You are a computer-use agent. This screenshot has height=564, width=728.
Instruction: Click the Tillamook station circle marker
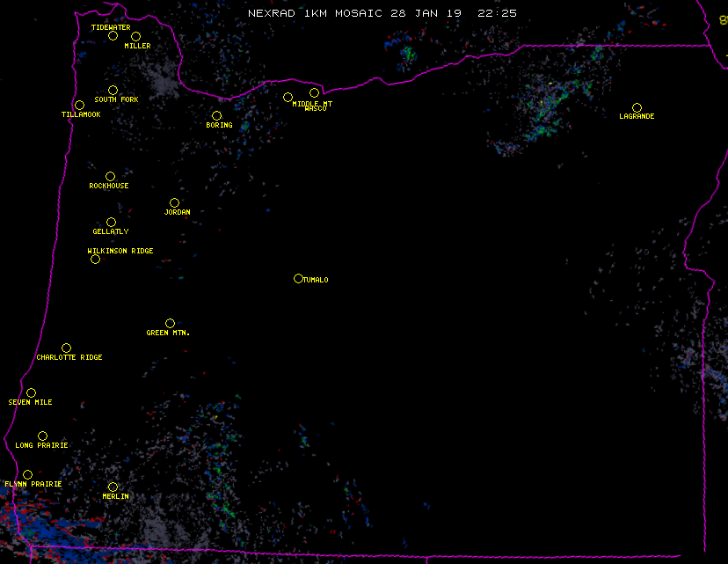[79, 106]
